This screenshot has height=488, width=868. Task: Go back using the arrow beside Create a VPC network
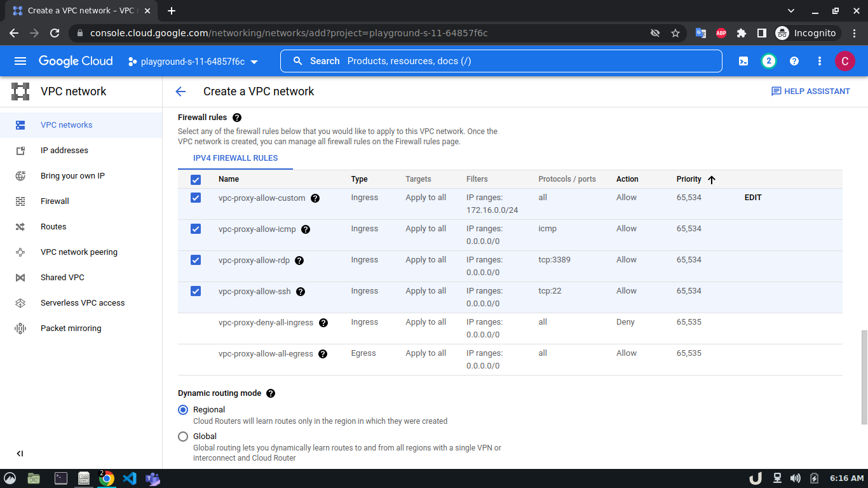click(x=180, y=91)
